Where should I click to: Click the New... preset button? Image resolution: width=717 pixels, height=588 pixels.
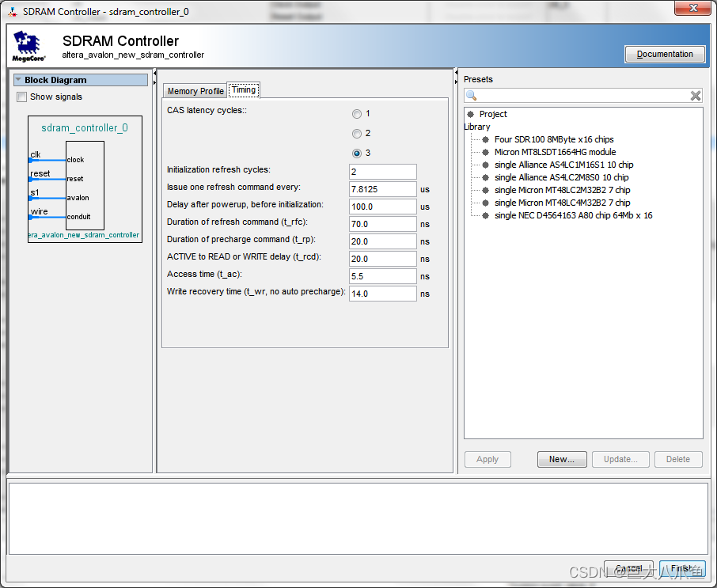click(x=562, y=459)
